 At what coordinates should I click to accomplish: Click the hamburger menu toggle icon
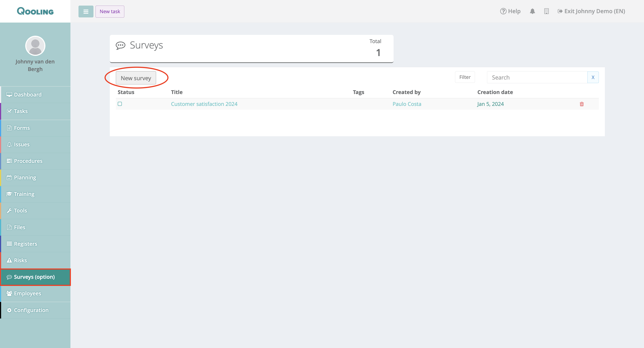86,11
